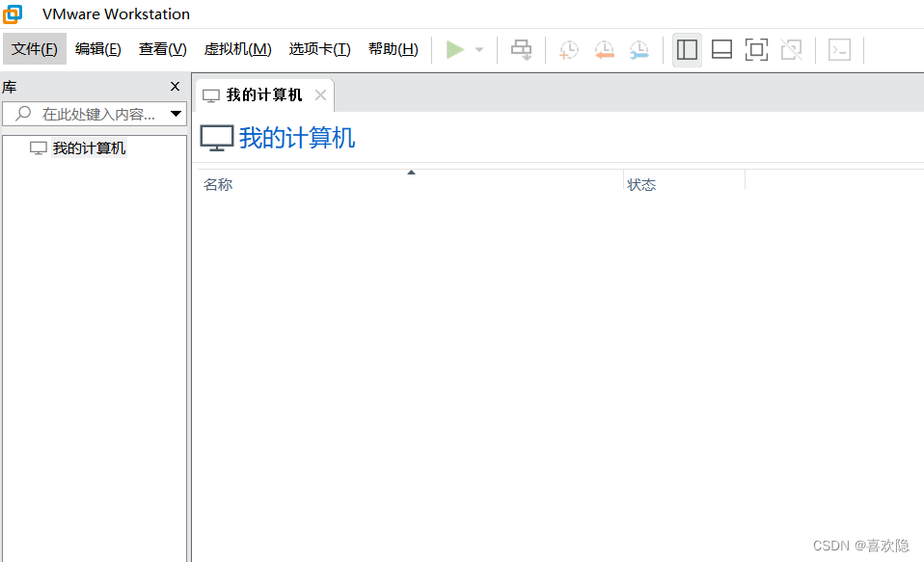Click the green power on play icon
This screenshot has height=562, width=924.
(455, 49)
